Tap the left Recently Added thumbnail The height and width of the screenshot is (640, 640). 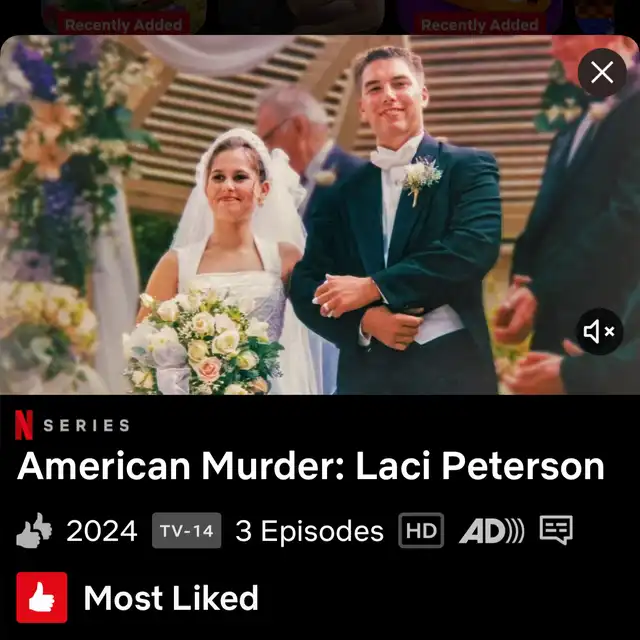pyautogui.click(x=124, y=17)
